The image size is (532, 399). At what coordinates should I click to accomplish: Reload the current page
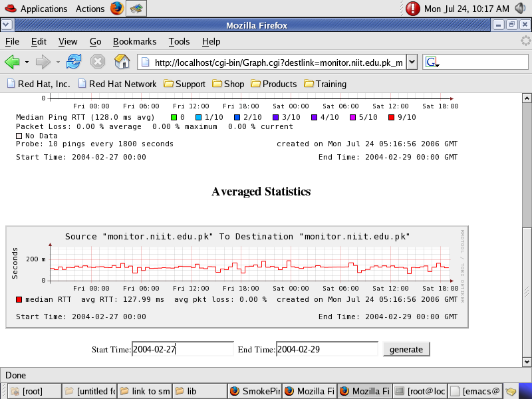(x=73, y=62)
